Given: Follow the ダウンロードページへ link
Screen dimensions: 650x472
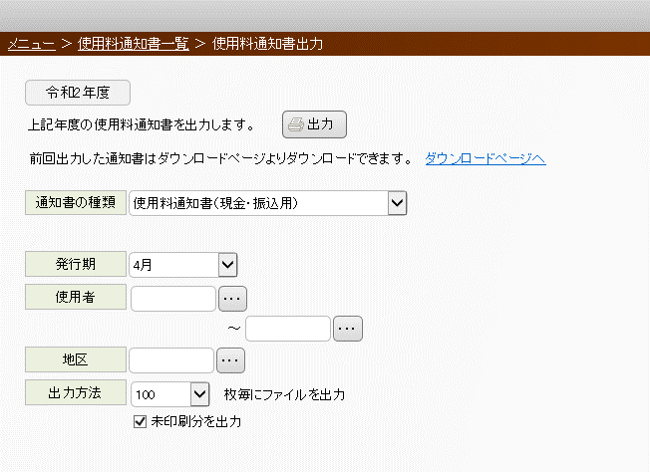Looking at the screenshot, I should tap(485, 158).
